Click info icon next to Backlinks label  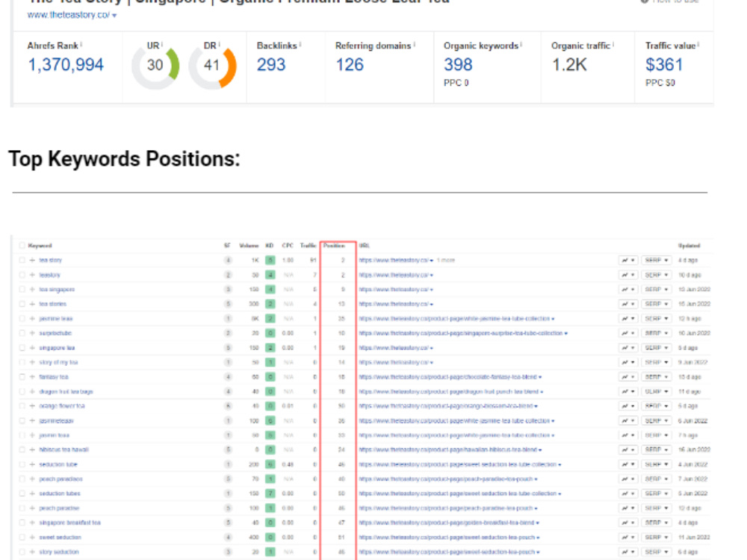[300, 44]
